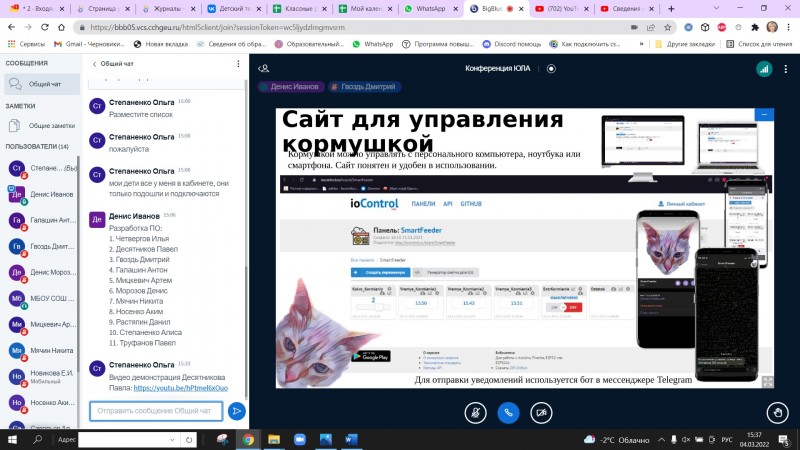The height and width of the screenshot is (450, 800).
Task: Open Word from Windows taskbar
Action: coord(351,439)
